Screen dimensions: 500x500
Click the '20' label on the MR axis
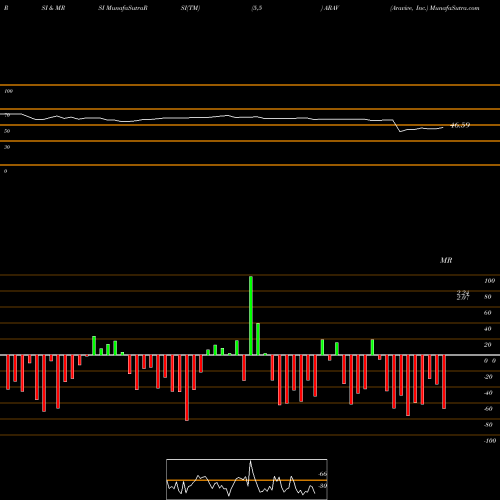(488, 345)
